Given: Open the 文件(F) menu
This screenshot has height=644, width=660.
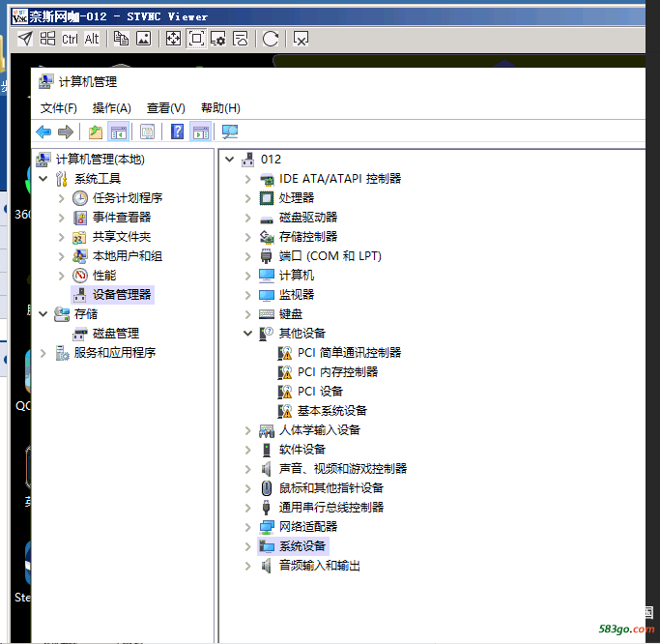Looking at the screenshot, I should (59, 108).
